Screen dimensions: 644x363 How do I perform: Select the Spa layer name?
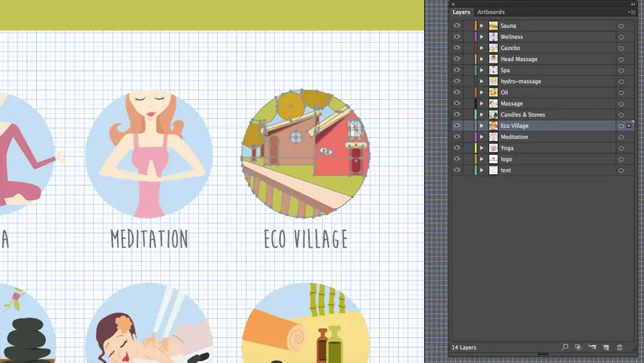(x=505, y=70)
